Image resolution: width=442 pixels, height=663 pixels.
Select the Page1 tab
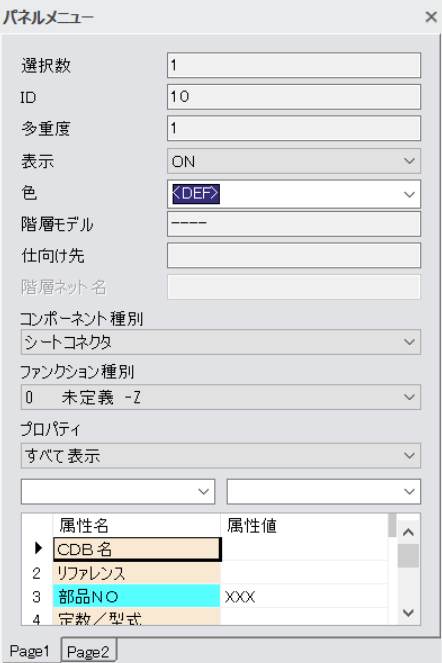30,650
